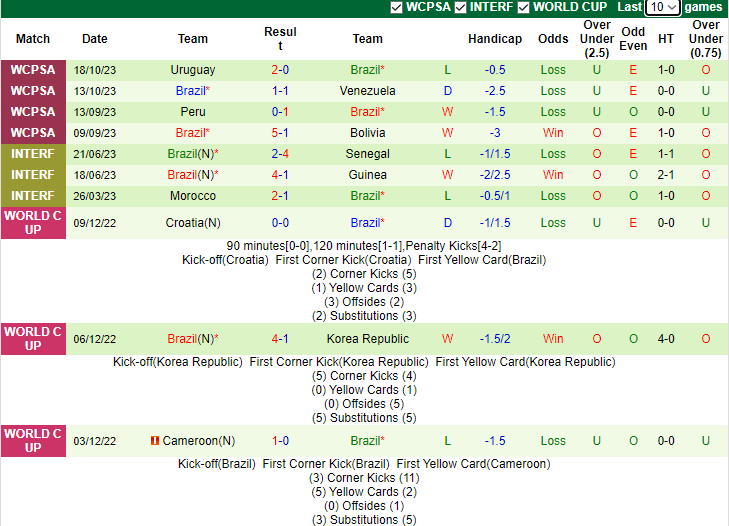Click the WORLD CUP badge for 09/12/22

33,223
